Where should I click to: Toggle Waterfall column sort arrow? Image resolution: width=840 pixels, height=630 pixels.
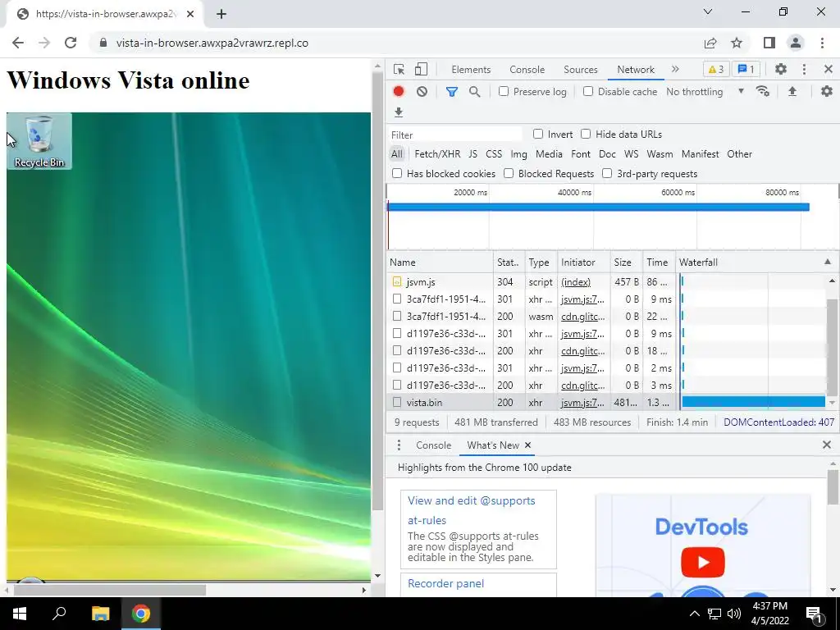click(x=828, y=262)
